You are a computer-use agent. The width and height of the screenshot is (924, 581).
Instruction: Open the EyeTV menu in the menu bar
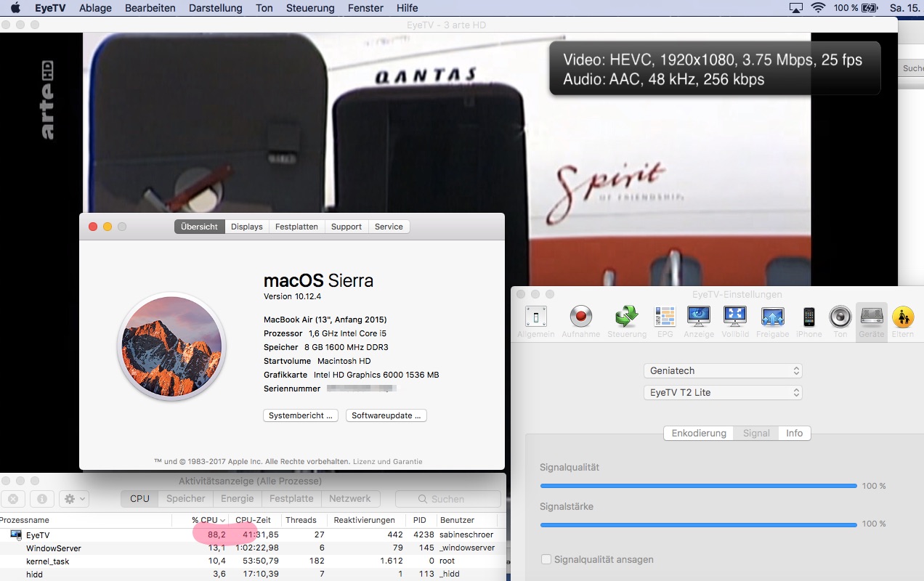click(x=49, y=8)
